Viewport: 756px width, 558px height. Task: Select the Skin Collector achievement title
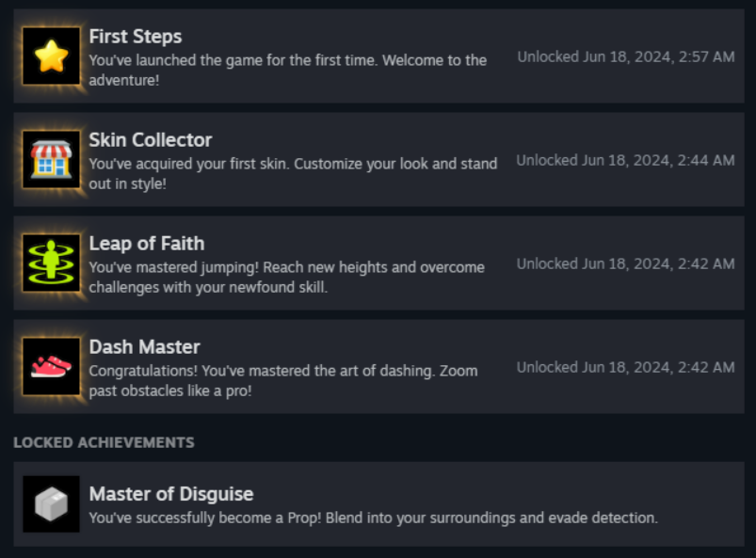pyautogui.click(x=151, y=140)
